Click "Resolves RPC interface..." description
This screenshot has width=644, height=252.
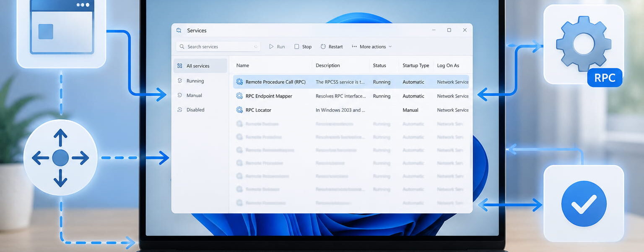point(341,96)
